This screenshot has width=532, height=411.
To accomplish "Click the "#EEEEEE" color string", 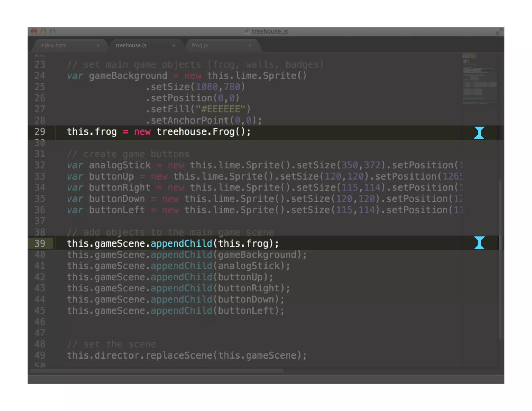I will (220, 109).
